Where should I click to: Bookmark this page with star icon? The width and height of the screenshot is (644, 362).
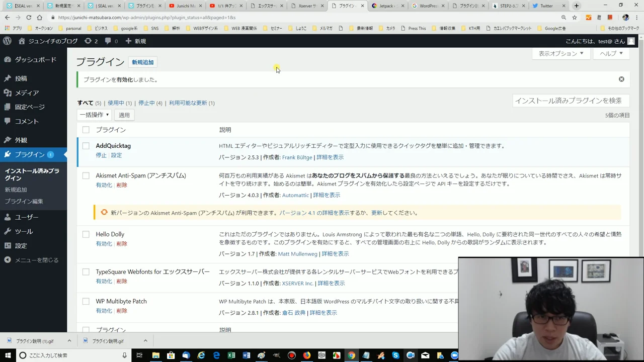[x=575, y=17]
